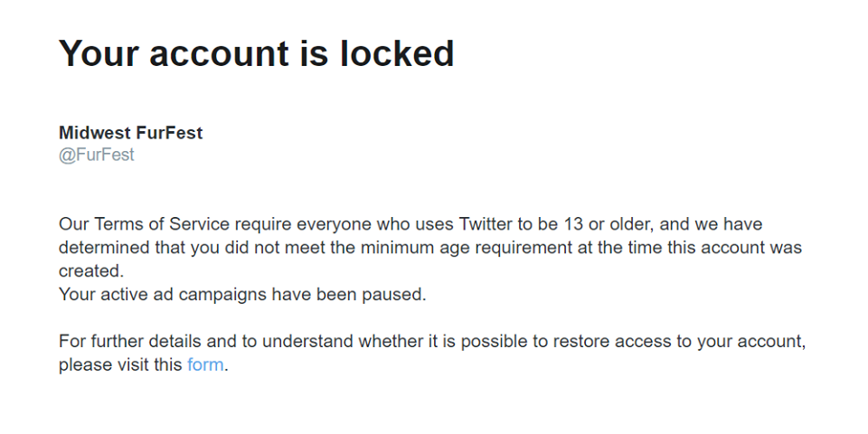Click the "Your account is locked" heading
The image size is (868, 434).
point(256,54)
